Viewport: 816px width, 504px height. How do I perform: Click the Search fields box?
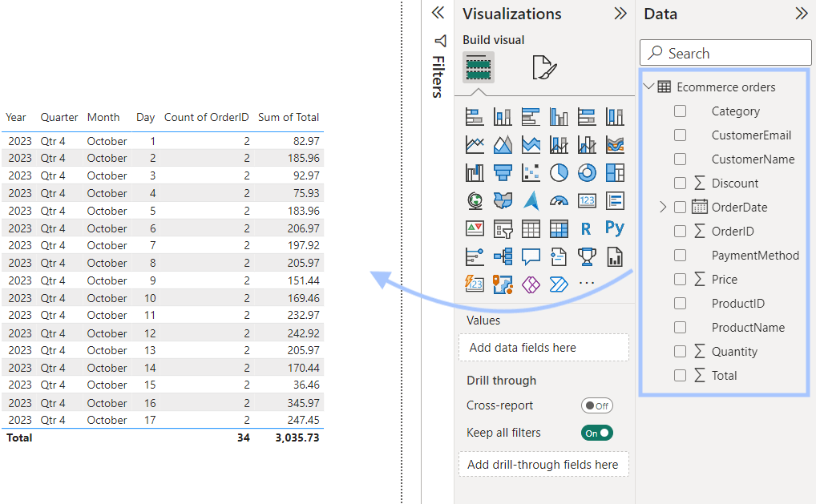(725, 53)
